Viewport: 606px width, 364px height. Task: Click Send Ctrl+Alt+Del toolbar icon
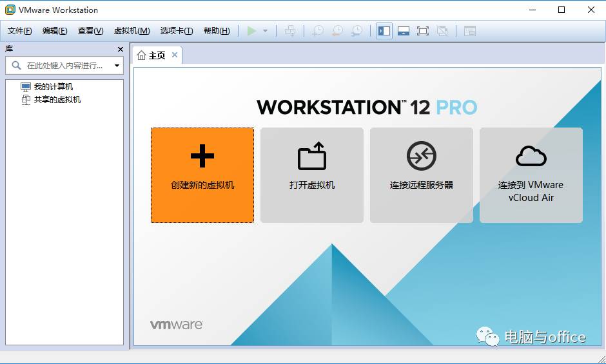pyautogui.click(x=290, y=30)
